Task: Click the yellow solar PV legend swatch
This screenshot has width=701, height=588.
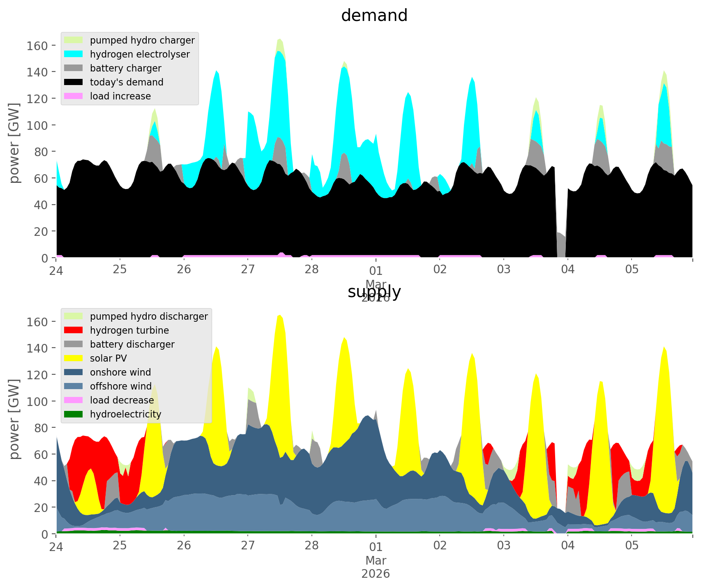Action: [x=74, y=358]
